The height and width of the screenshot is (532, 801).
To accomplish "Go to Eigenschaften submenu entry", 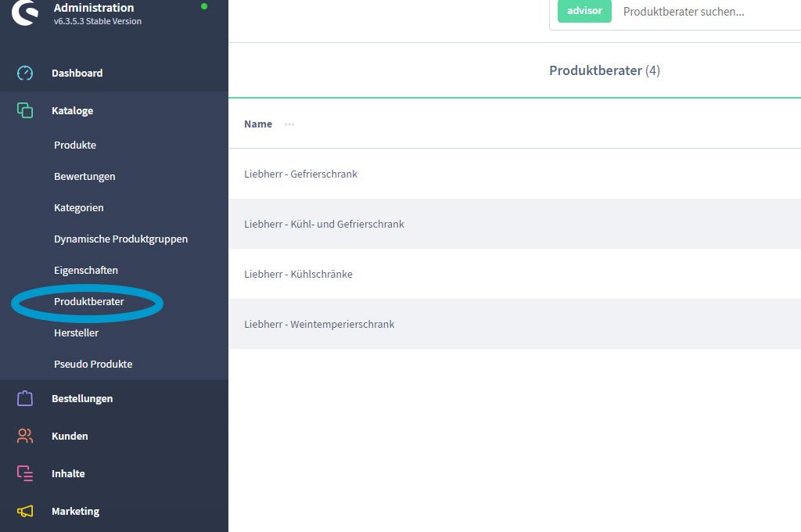I will pyautogui.click(x=86, y=271).
